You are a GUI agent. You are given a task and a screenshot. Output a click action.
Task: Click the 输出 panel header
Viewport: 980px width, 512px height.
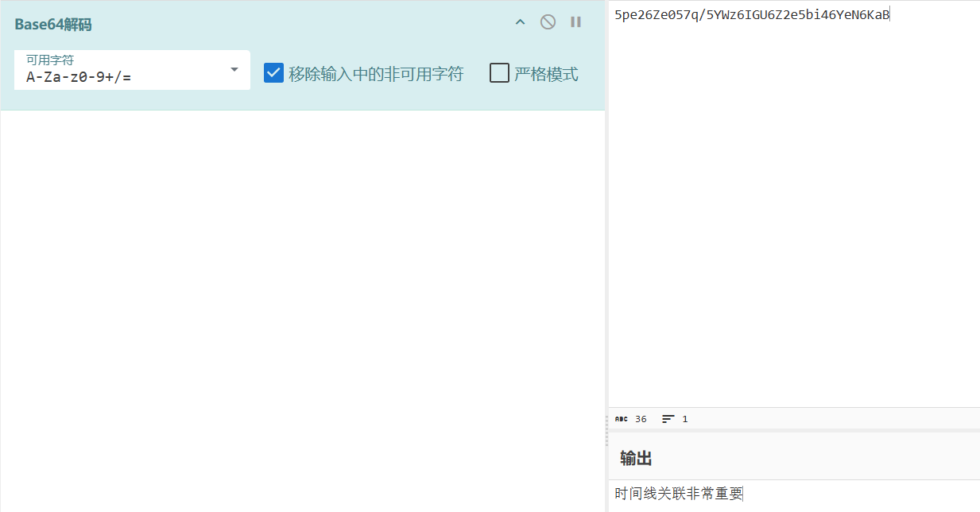[636, 458]
